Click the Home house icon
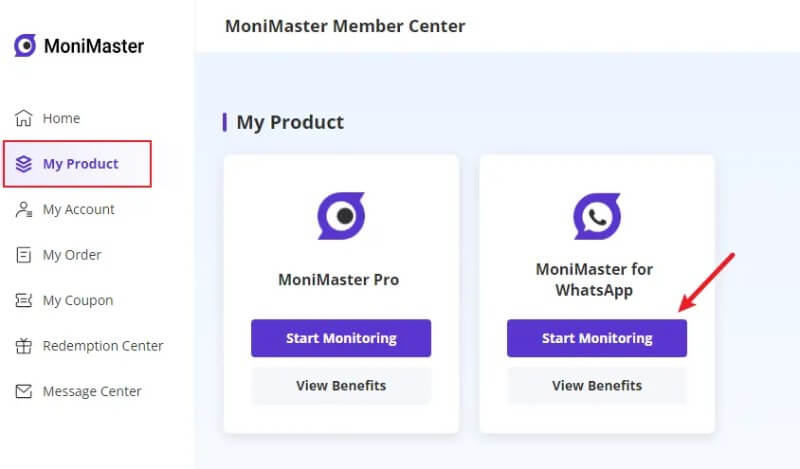Screen dimensions: 800x469 [x=24, y=118]
